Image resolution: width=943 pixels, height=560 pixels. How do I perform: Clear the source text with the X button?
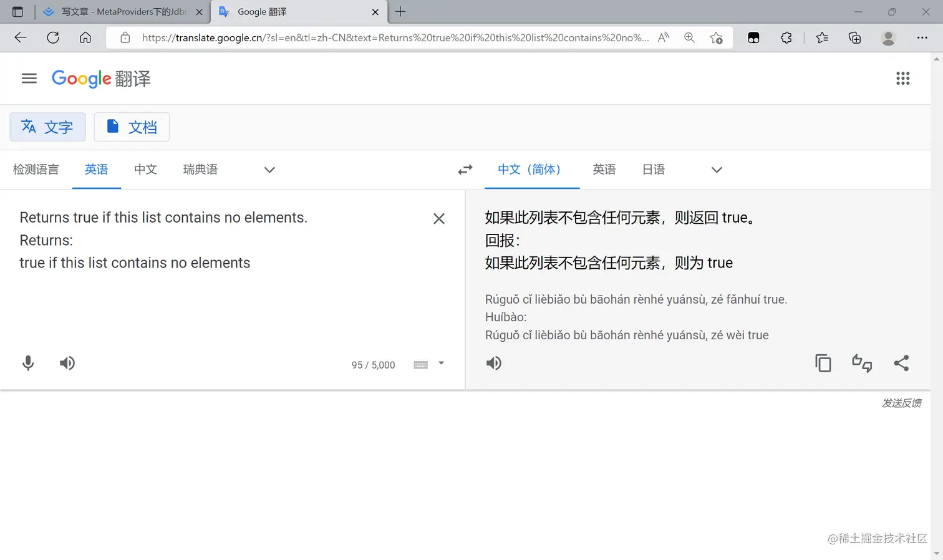pos(439,218)
